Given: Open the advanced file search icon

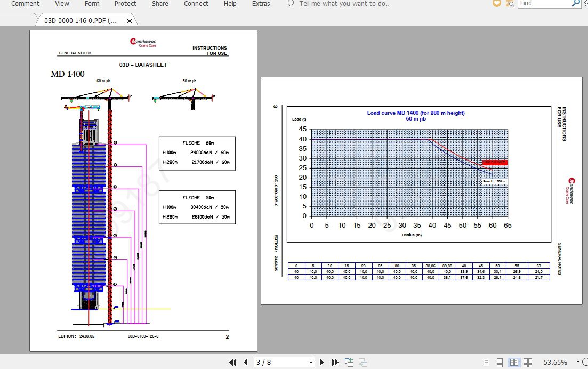Looking at the screenshot, I should [x=510, y=3].
